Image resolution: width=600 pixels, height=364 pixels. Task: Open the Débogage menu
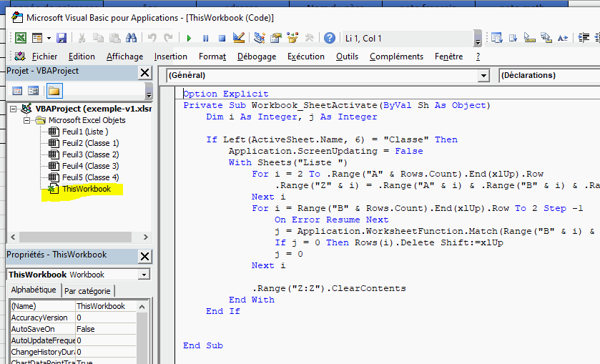257,56
